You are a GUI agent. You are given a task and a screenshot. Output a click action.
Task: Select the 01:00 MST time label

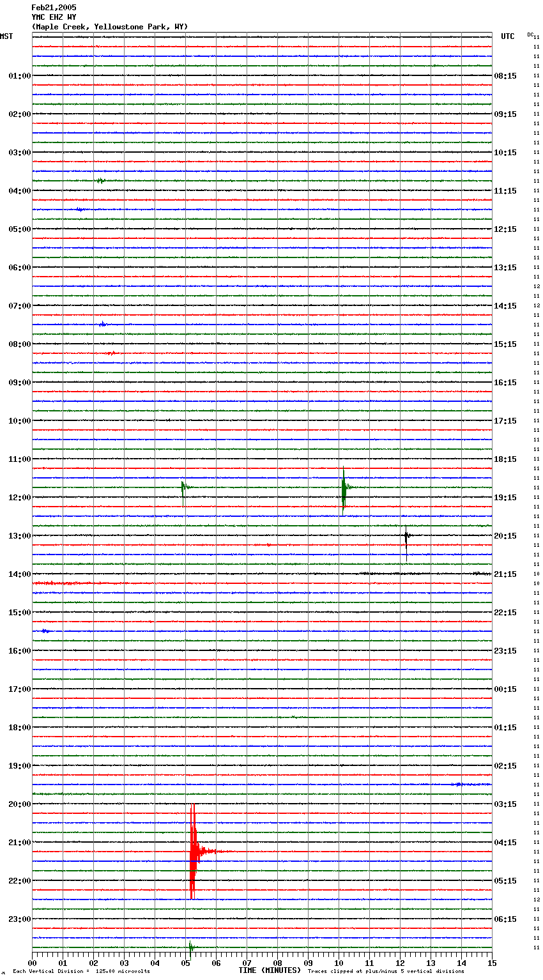click(20, 76)
